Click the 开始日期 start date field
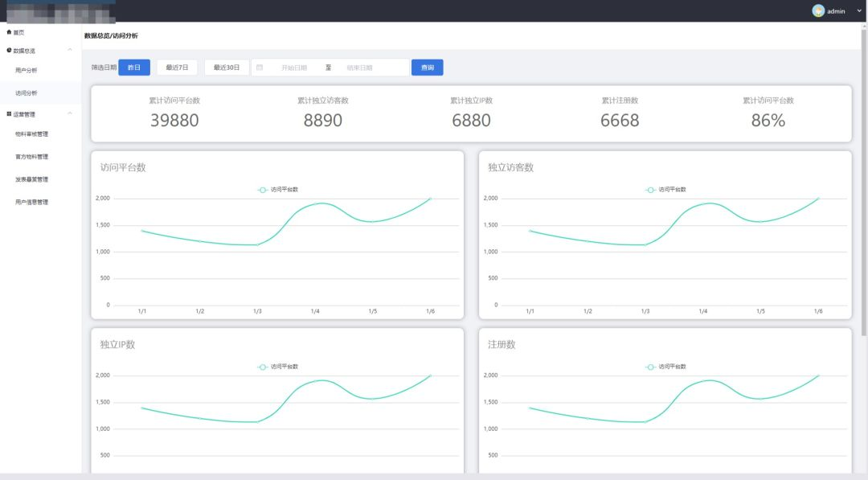The image size is (868, 480). pos(294,68)
